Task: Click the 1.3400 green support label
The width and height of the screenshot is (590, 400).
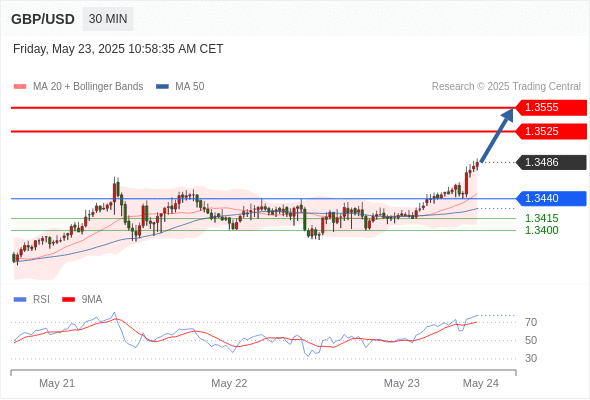Action: click(541, 230)
